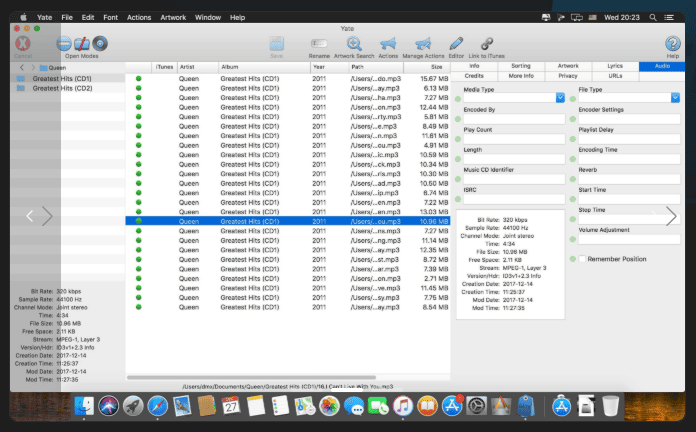Open iTunes from the Dock
This screenshot has height=432, width=696.
pos(403,405)
